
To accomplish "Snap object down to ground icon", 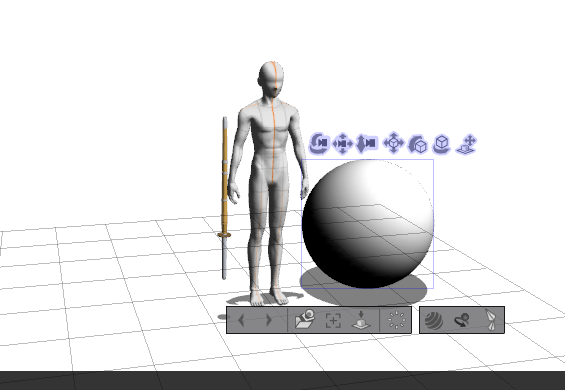I will (x=361, y=320).
